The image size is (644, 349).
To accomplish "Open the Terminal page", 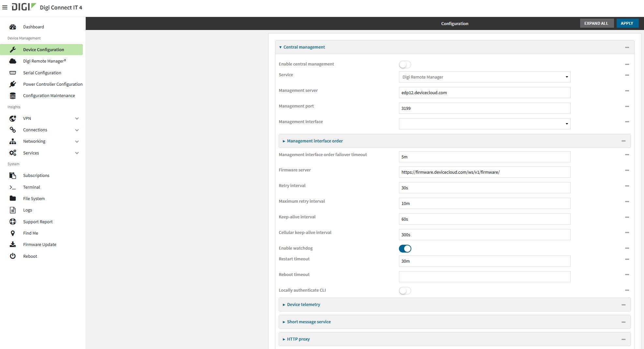I will click(32, 187).
